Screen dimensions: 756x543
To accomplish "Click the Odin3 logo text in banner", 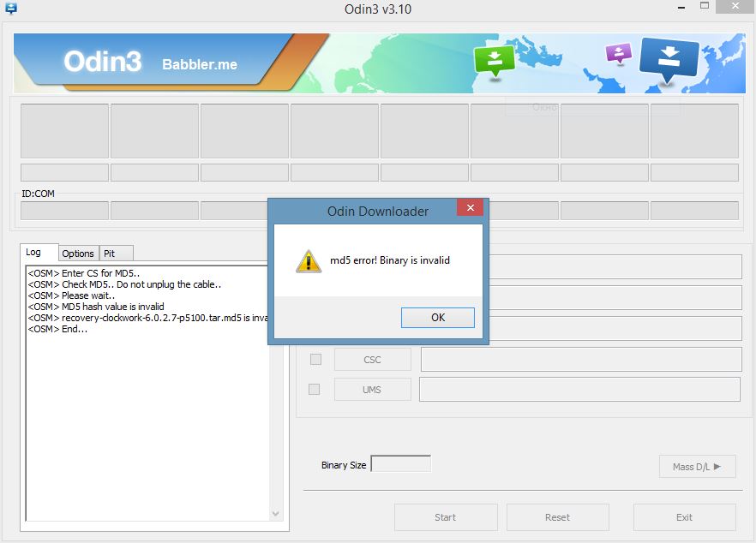I will (x=103, y=62).
